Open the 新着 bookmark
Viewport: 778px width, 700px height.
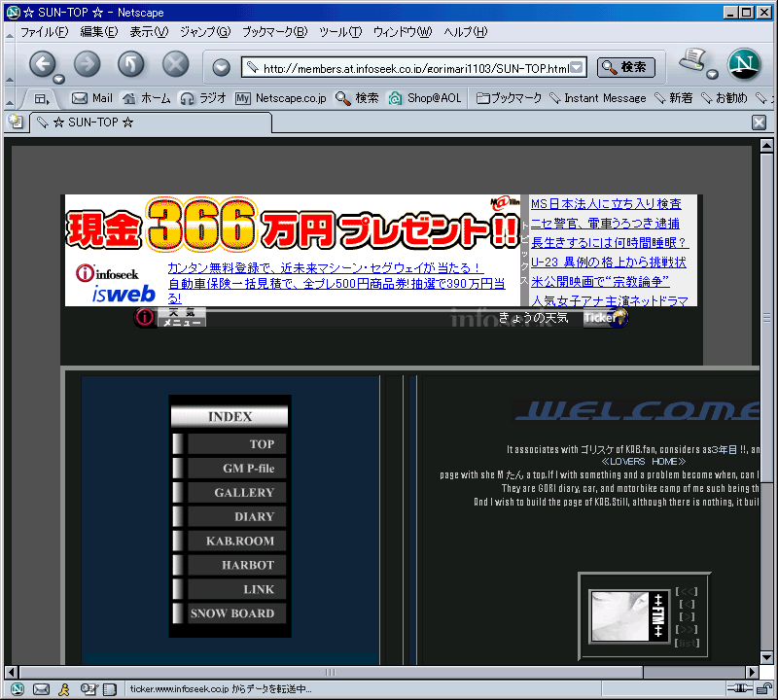[674, 98]
